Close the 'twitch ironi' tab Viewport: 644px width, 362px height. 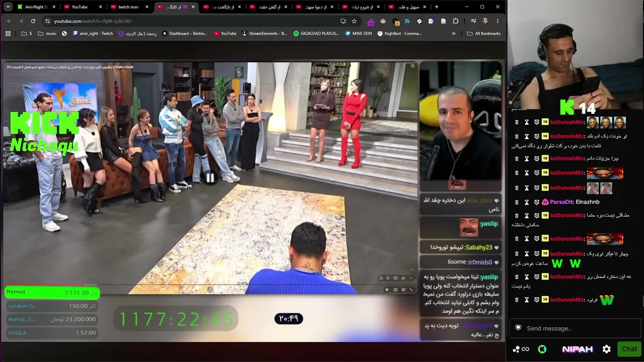click(x=147, y=7)
